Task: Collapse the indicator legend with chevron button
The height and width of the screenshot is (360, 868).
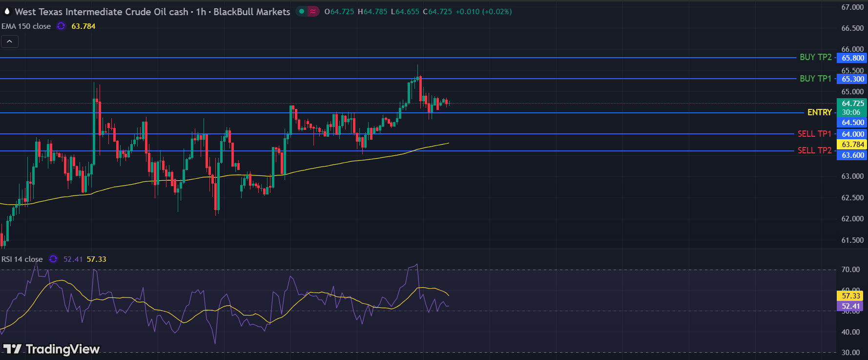Action: tap(10, 42)
